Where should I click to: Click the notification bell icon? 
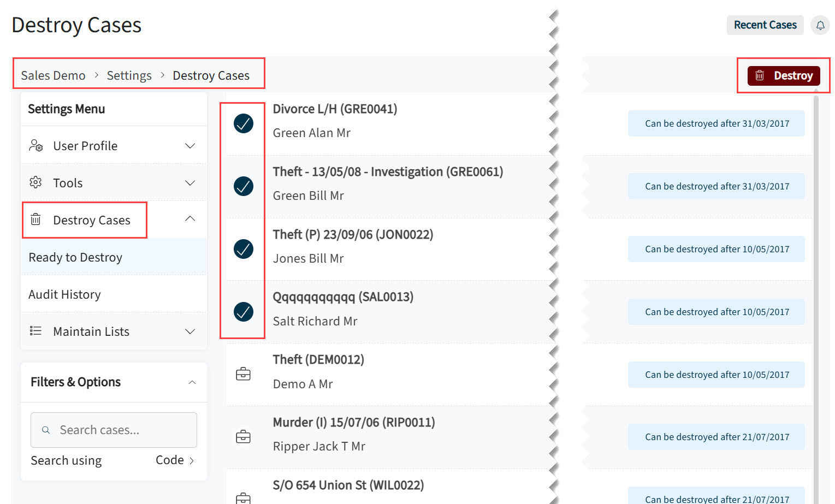(820, 25)
